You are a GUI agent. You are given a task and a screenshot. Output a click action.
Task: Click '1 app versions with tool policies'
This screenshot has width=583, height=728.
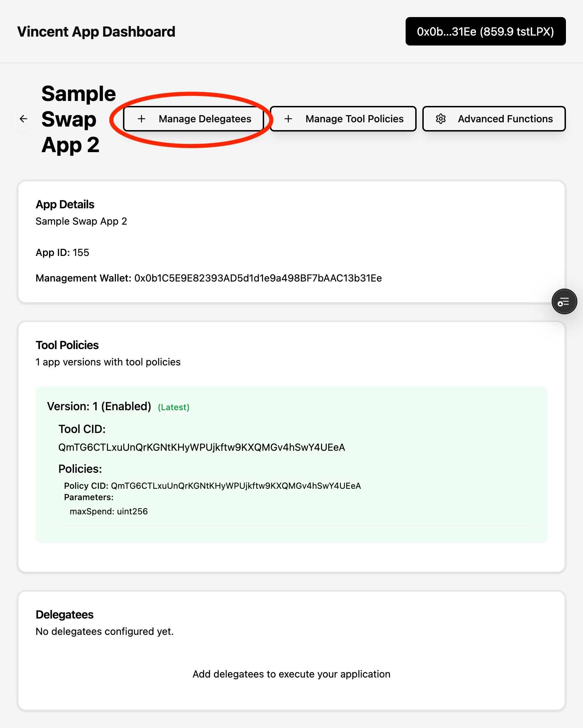tap(108, 362)
